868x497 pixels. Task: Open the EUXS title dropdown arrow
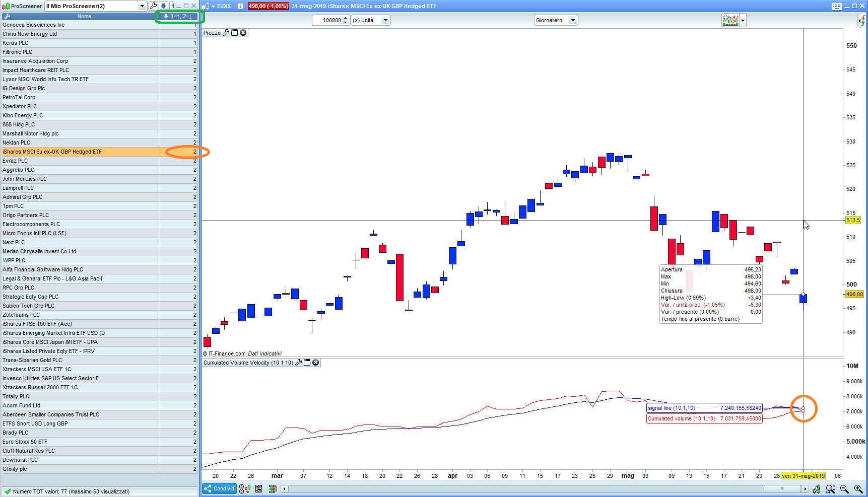[213, 6]
